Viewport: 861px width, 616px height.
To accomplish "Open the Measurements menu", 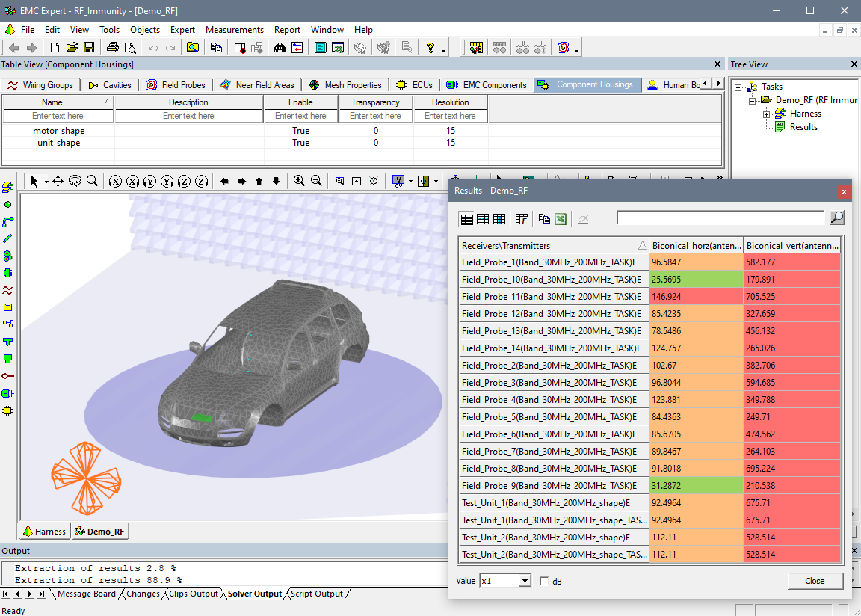I will [235, 30].
